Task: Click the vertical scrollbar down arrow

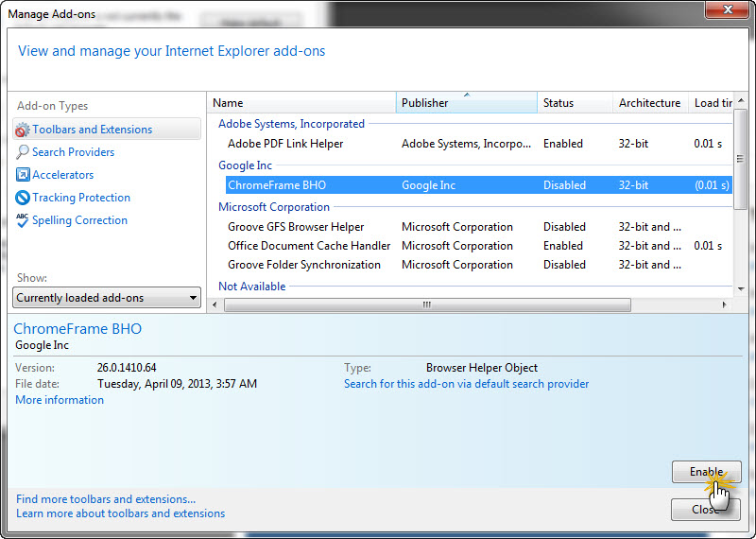Action: tap(741, 289)
